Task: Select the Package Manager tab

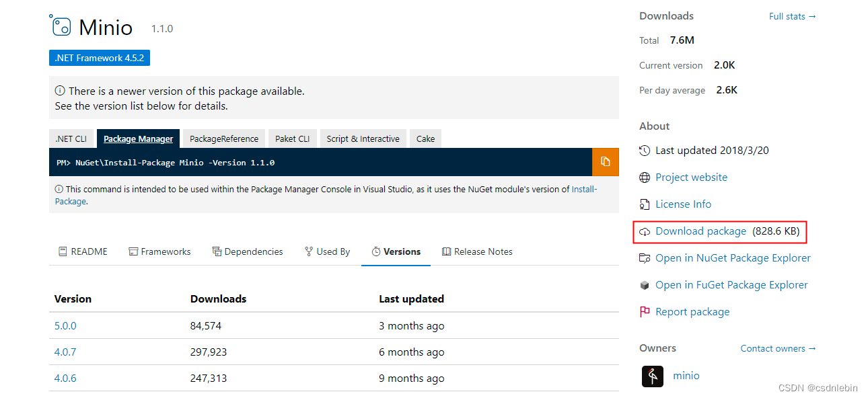Action: pyautogui.click(x=138, y=138)
